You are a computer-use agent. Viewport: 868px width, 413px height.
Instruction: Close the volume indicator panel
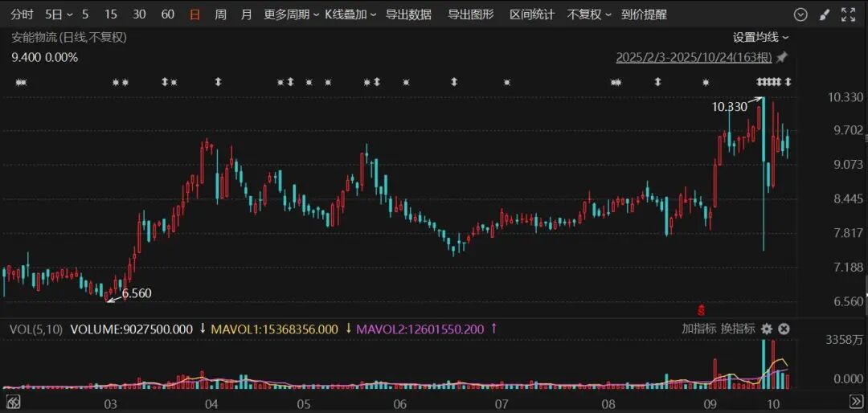784,329
